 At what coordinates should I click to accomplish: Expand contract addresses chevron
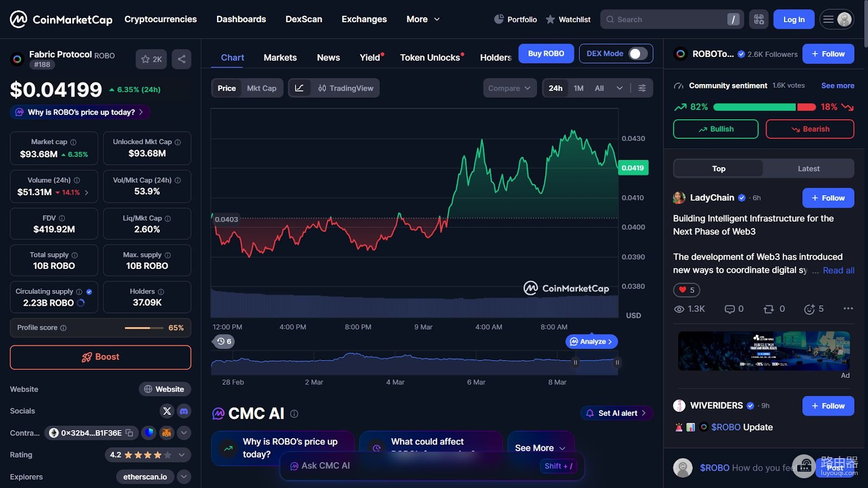pos(184,433)
